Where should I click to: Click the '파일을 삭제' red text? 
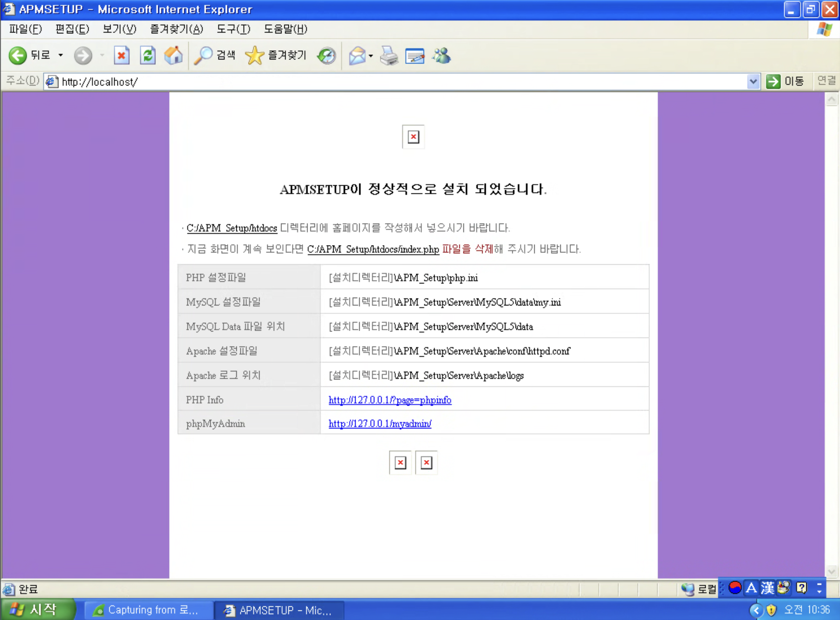467,249
